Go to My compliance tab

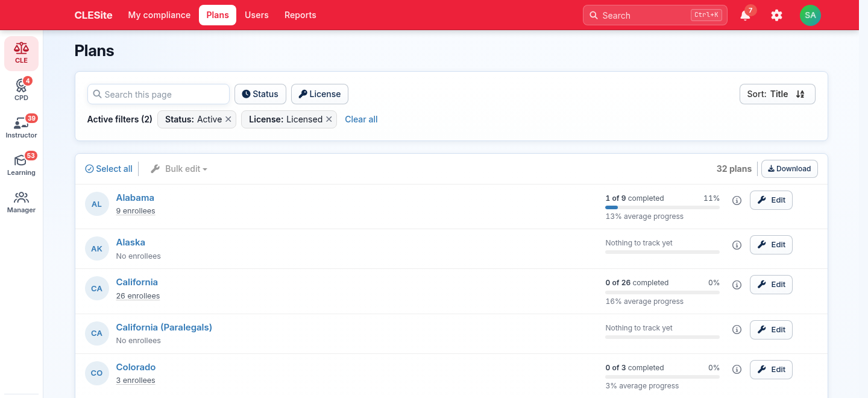click(159, 15)
